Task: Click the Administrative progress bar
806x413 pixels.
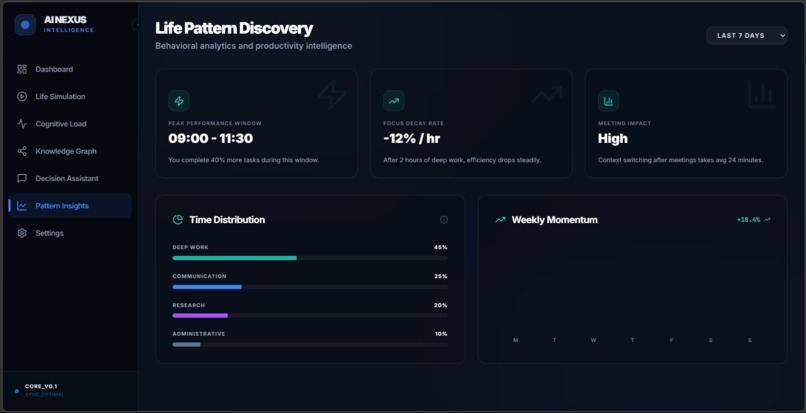Action: [310, 344]
